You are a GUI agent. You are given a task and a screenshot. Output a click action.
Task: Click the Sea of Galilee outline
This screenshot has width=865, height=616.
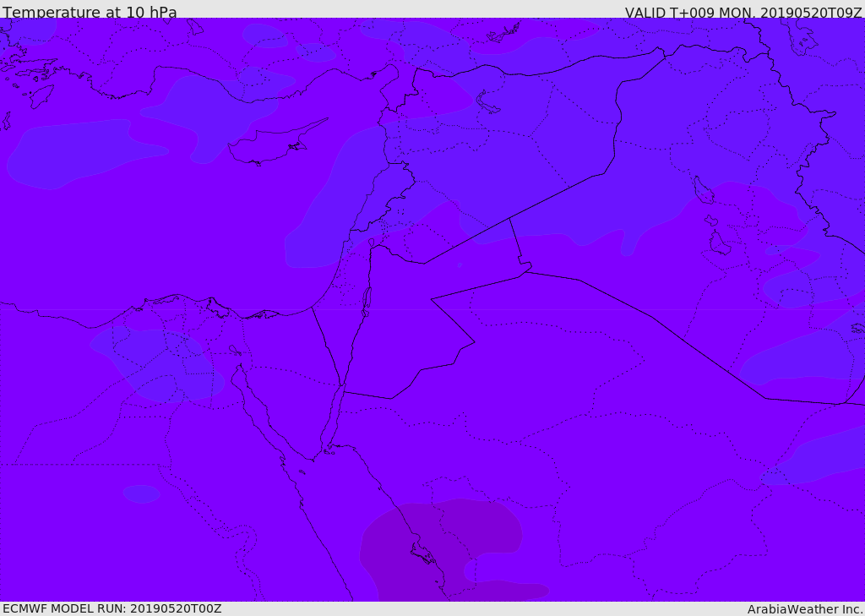(x=372, y=243)
